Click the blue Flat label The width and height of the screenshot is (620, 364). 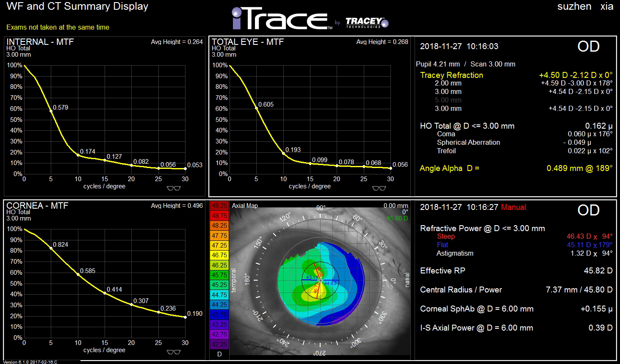(442, 245)
